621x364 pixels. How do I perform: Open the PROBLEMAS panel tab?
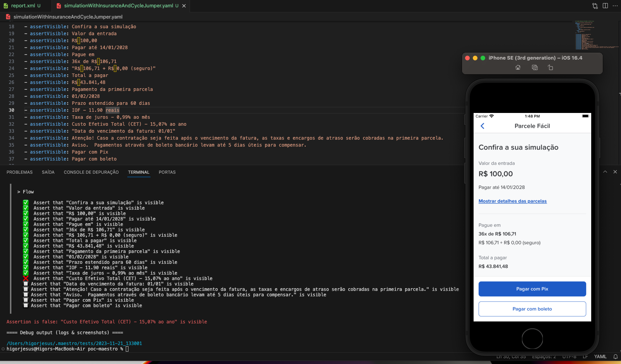click(x=19, y=172)
